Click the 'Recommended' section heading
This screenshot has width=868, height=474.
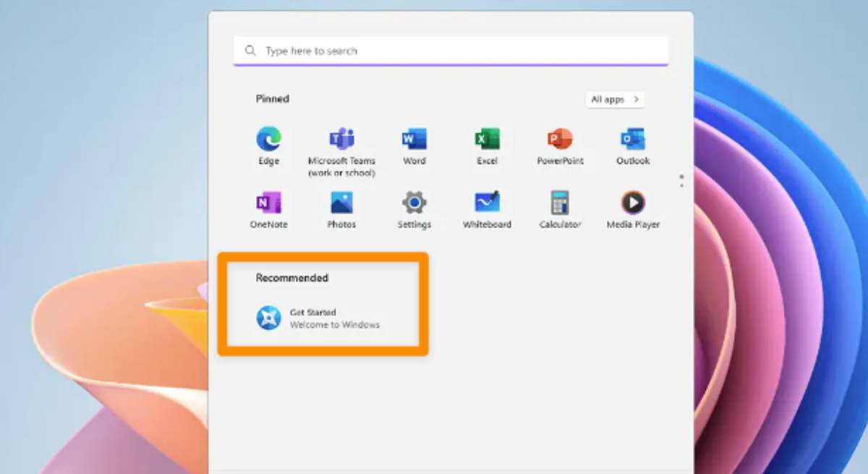coord(292,278)
